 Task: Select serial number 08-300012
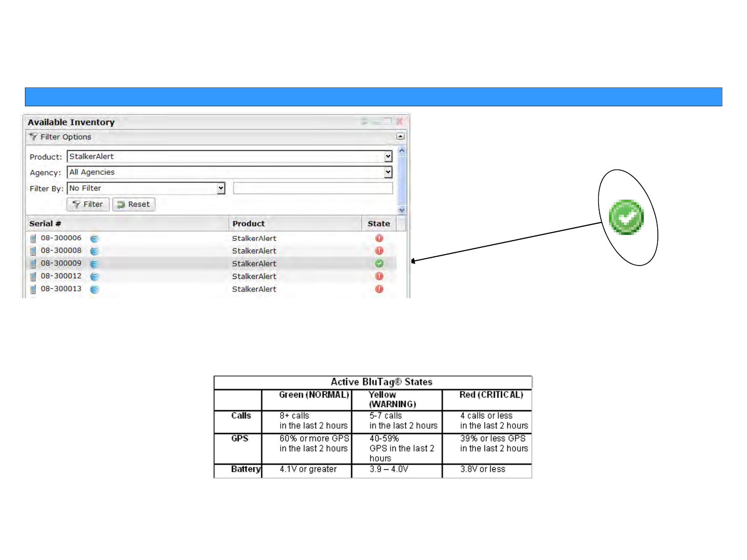pyautogui.click(x=61, y=276)
